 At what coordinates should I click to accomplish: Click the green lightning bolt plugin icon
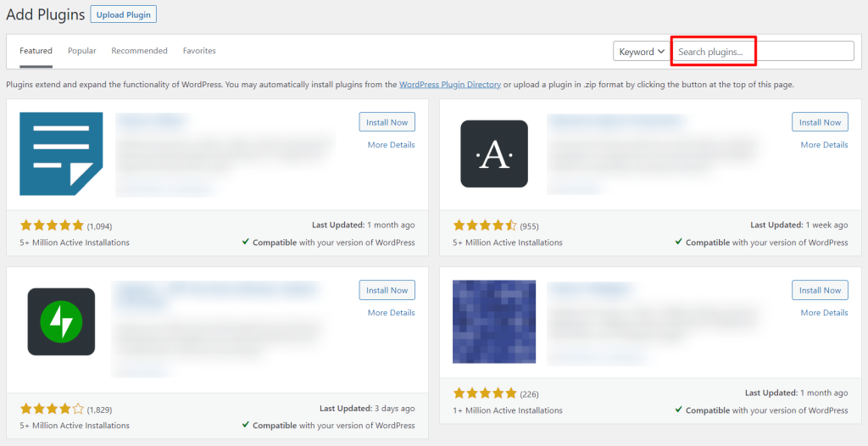(x=61, y=321)
